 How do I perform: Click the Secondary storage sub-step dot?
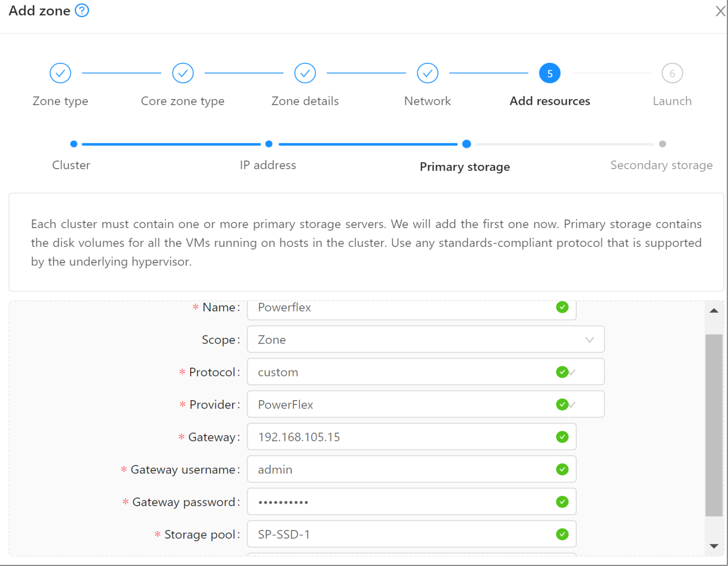coord(662,144)
